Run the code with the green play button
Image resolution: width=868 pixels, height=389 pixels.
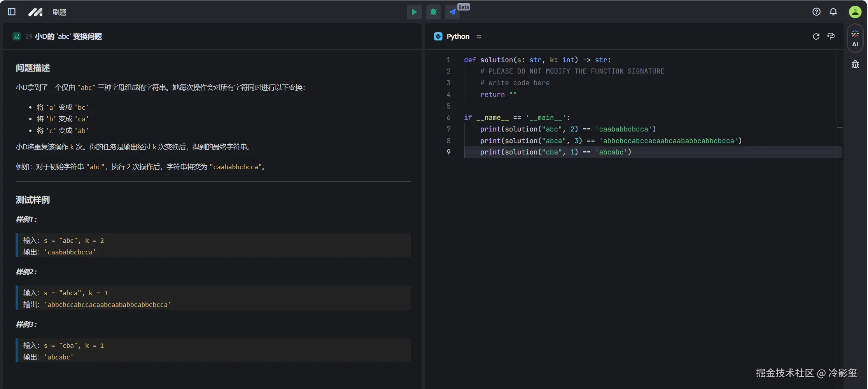pyautogui.click(x=414, y=12)
